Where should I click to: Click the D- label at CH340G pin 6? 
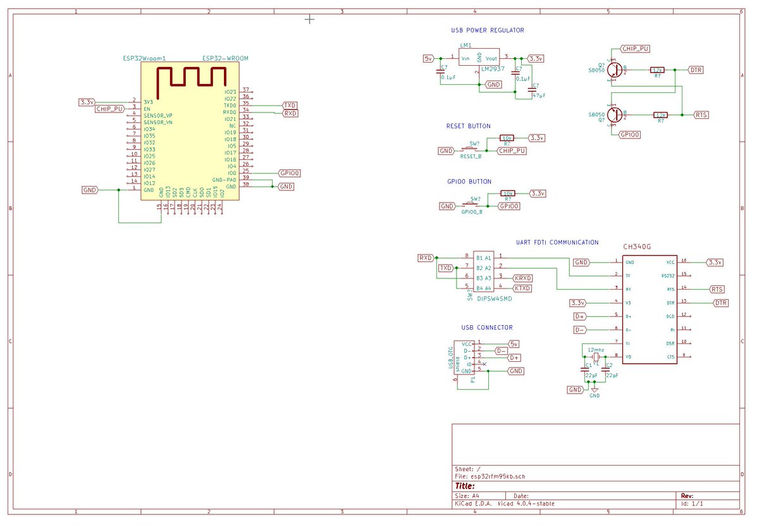pos(580,330)
